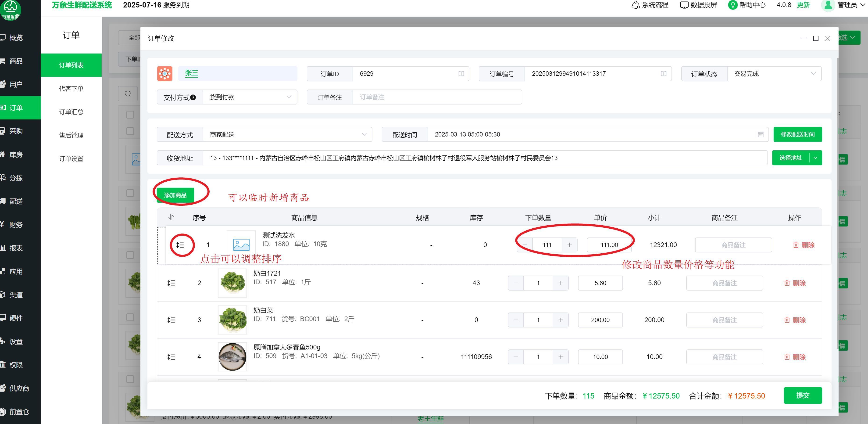Expand arrow beside 选择地址 button
This screenshot has height=424, width=868.
pos(815,158)
